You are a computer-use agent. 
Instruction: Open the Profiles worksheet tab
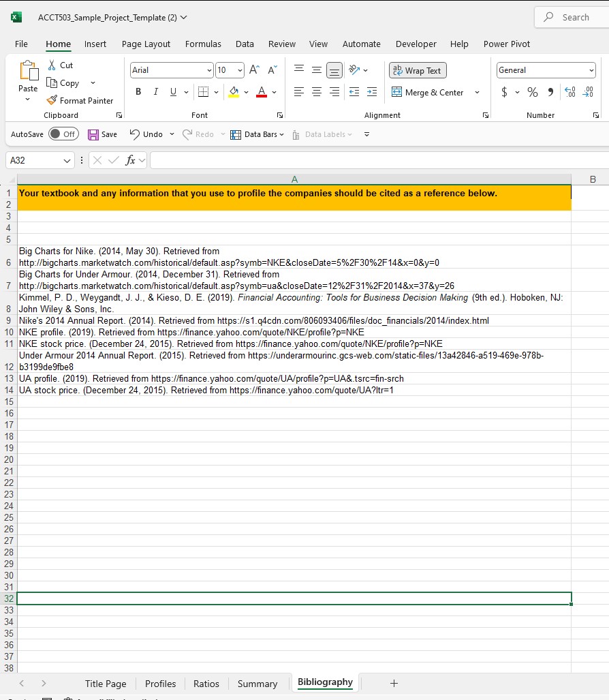[160, 683]
